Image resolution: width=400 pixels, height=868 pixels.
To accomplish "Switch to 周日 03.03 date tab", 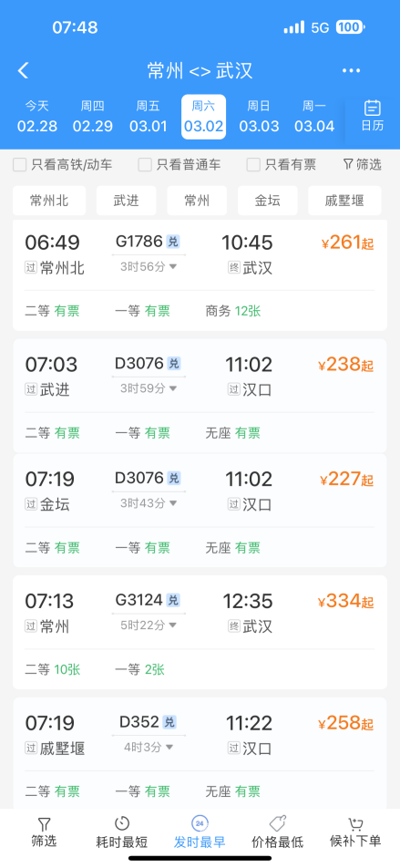I will [x=259, y=117].
